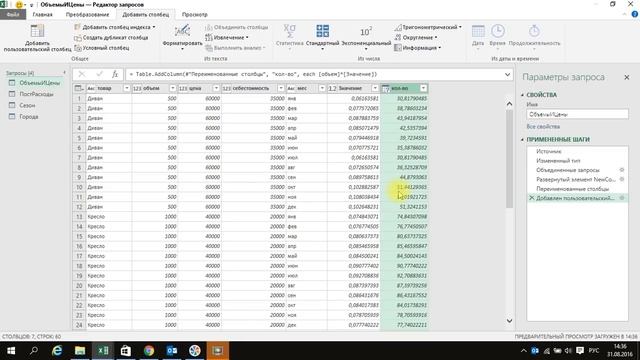Click the Time icon

[498, 31]
